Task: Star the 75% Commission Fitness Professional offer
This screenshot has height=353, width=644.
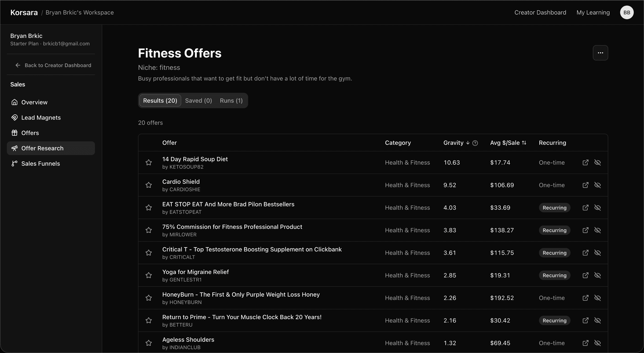Action: [x=149, y=230]
